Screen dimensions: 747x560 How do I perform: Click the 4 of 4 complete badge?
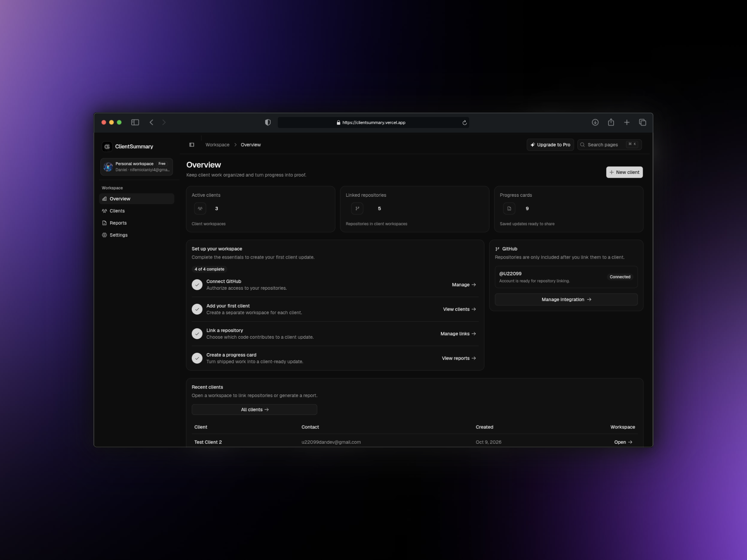tap(209, 269)
